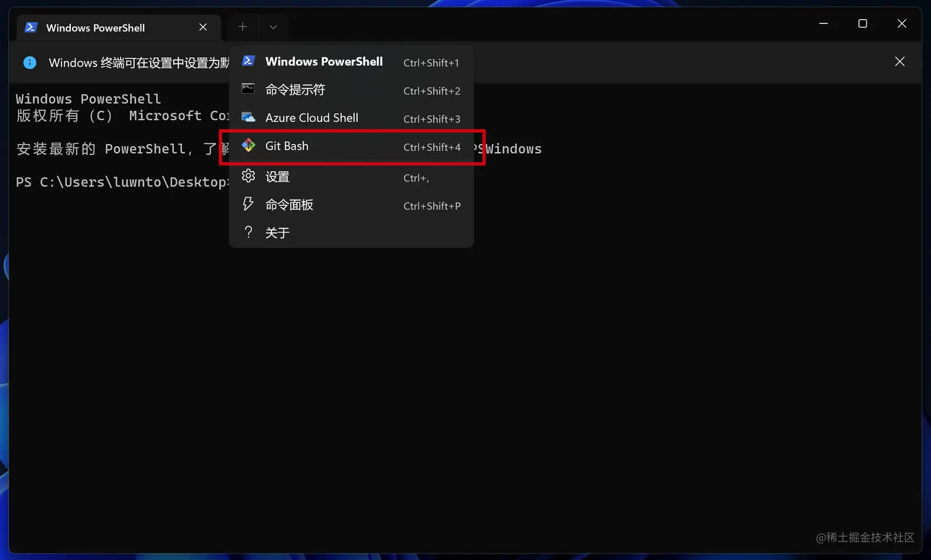The width and height of the screenshot is (931, 560).
Task: Select Windows PowerShell from the profile menu
Action: pyautogui.click(x=351, y=62)
